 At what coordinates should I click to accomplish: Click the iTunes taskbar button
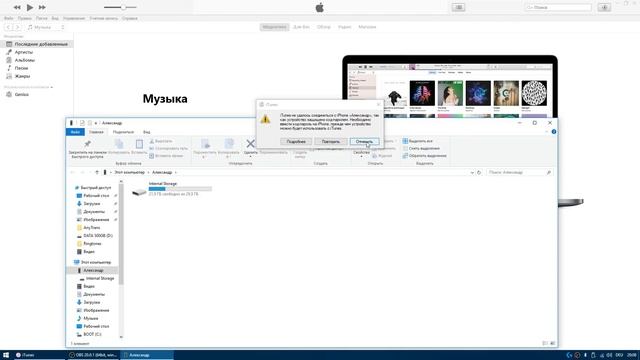pos(38,355)
